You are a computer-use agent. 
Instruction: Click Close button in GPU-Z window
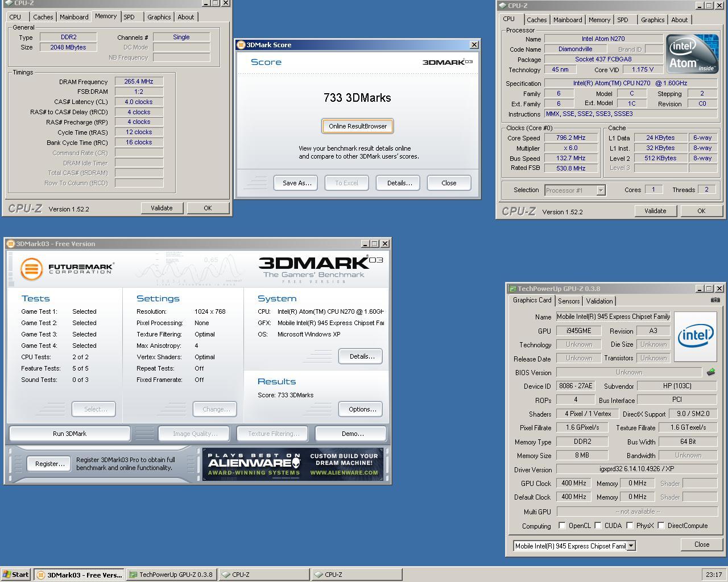(702, 544)
